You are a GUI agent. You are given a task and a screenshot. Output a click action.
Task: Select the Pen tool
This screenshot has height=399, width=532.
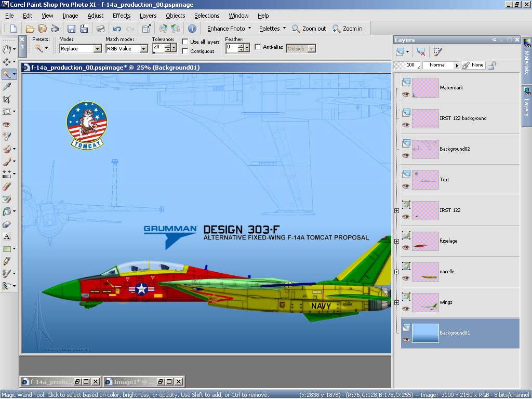click(6, 261)
